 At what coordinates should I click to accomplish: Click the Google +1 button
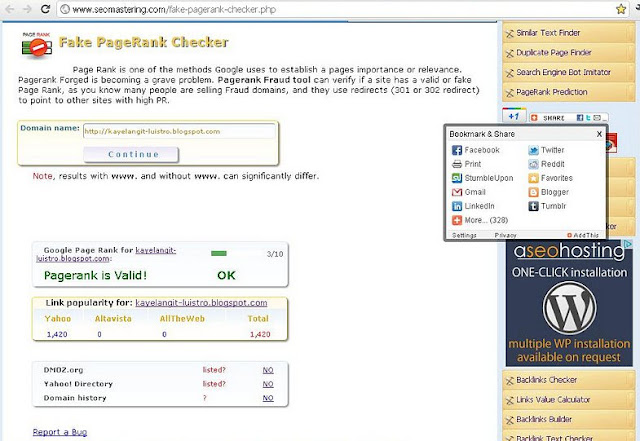click(514, 116)
